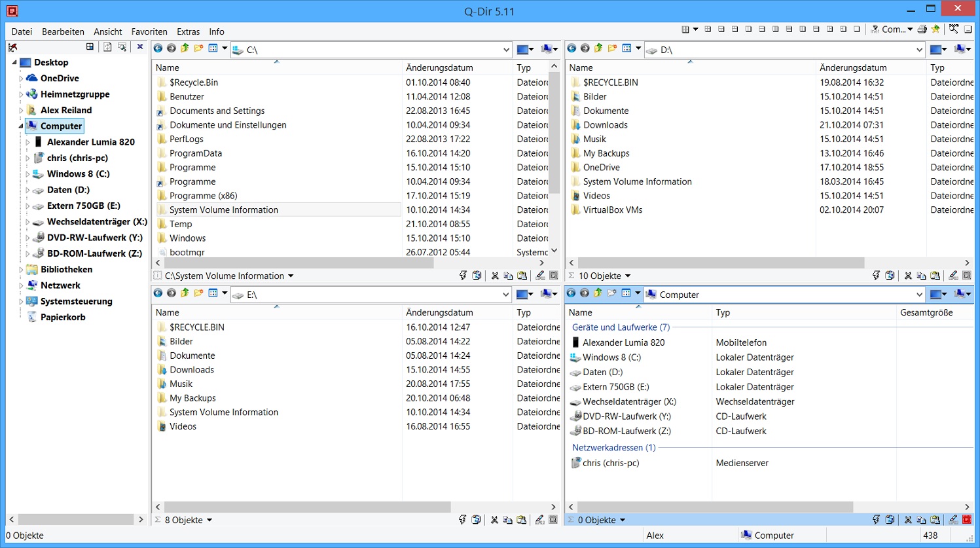Screen dimensions: 980x548
Task: Click the red icon in Computer pane status bar
Action: pyautogui.click(x=967, y=520)
